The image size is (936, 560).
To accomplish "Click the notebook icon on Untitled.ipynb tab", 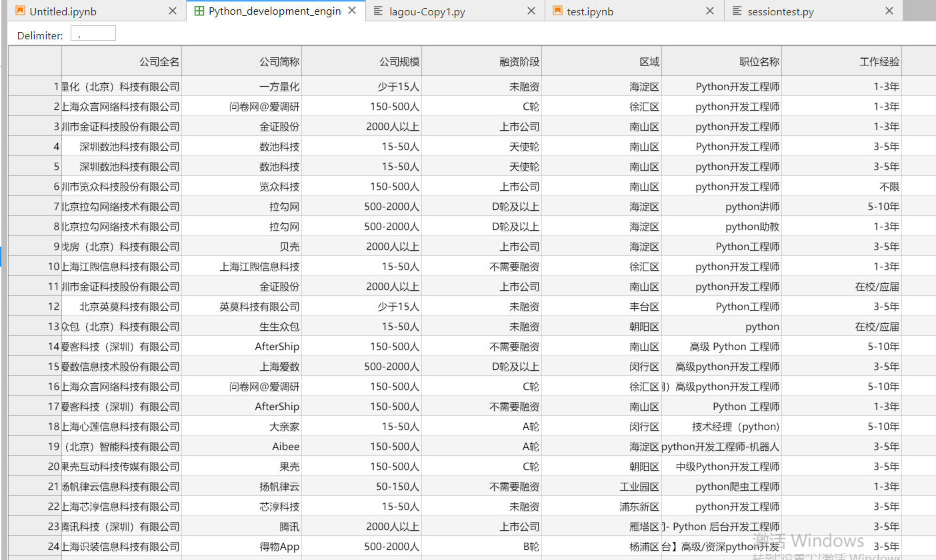I will point(20,11).
